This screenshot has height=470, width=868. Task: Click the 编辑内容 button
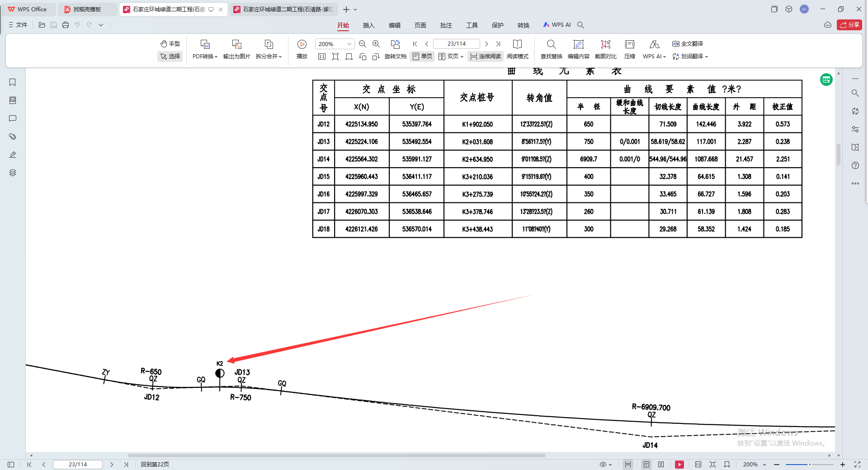tap(579, 49)
